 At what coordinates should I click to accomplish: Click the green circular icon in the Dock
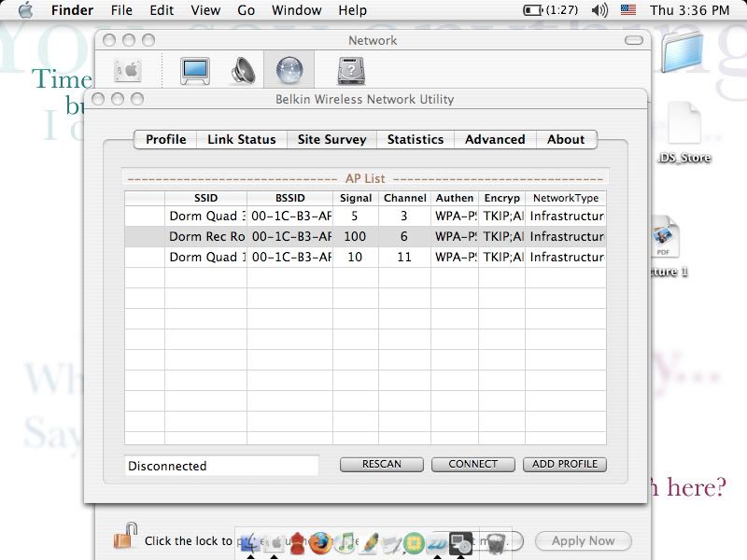tap(414, 543)
